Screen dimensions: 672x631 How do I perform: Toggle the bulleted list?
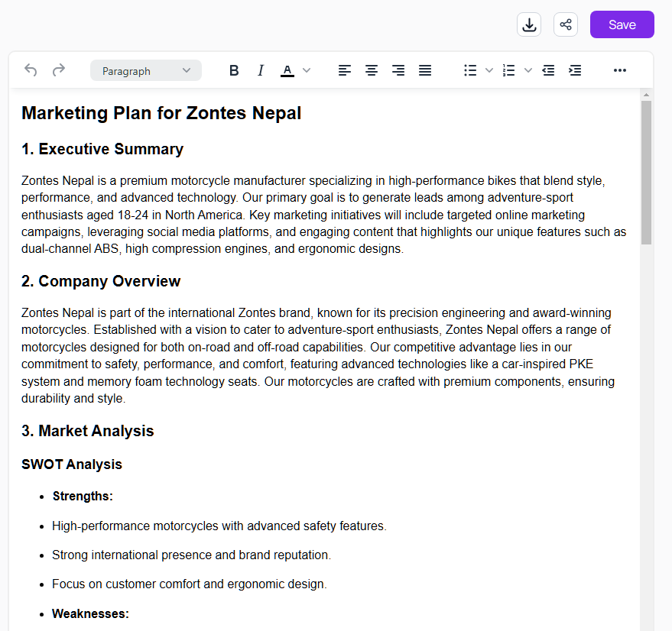coord(470,70)
